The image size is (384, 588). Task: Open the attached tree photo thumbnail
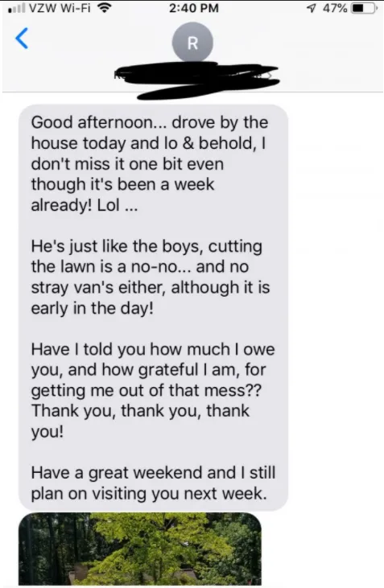[x=140, y=549]
